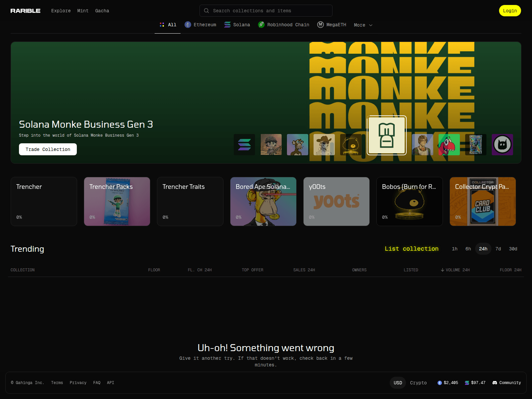Image resolution: width=532 pixels, height=399 pixels.
Task: Set trending timeframe to 6h
Action: point(468,249)
